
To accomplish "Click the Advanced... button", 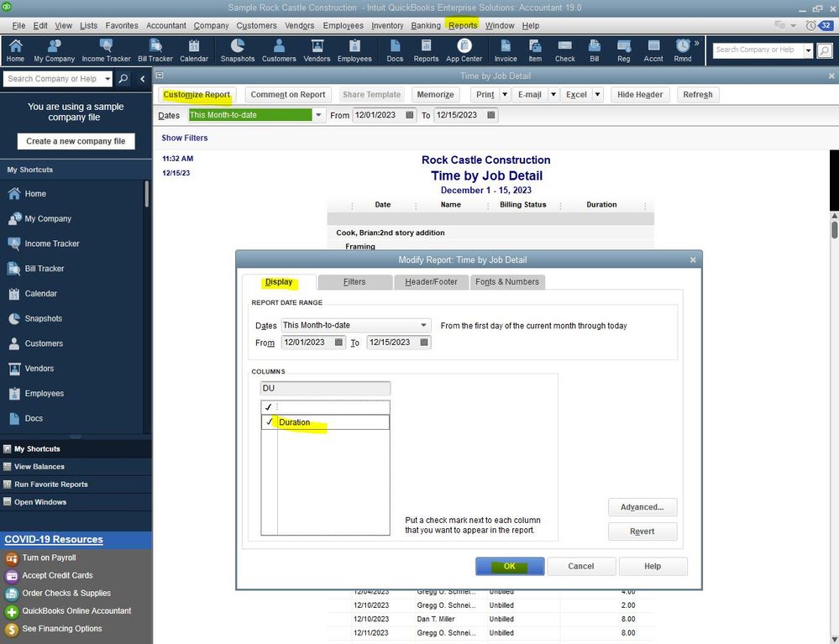I will pyautogui.click(x=642, y=507).
